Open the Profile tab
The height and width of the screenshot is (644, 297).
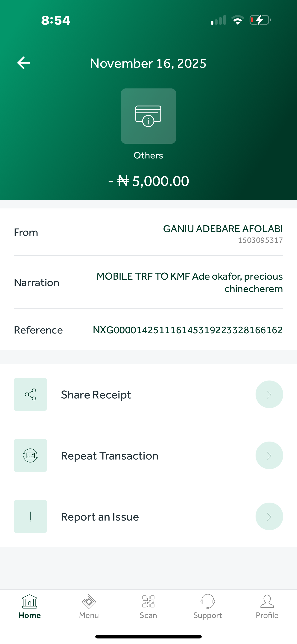267,607
